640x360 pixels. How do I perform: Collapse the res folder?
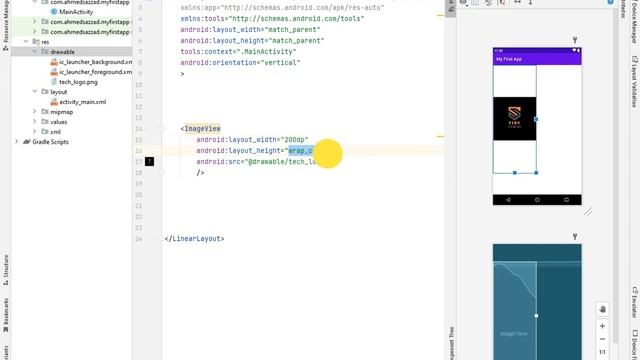coord(26,42)
